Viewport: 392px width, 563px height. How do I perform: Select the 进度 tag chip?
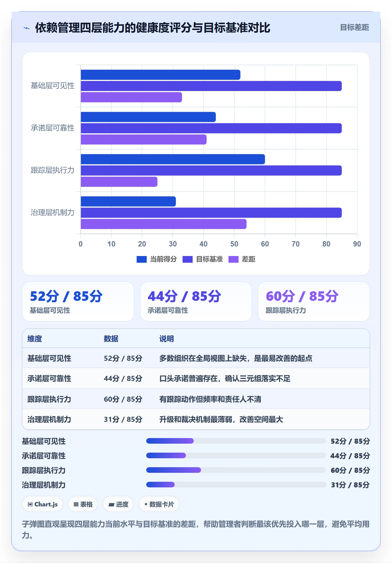[x=118, y=504]
